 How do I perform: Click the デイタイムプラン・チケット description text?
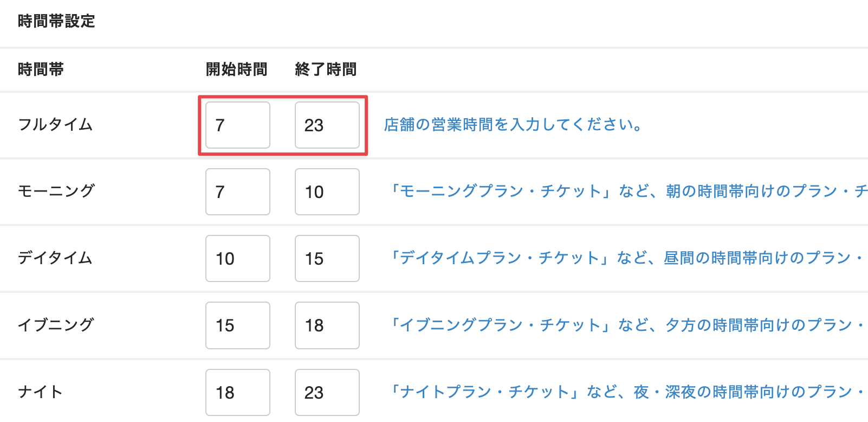(626, 258)
